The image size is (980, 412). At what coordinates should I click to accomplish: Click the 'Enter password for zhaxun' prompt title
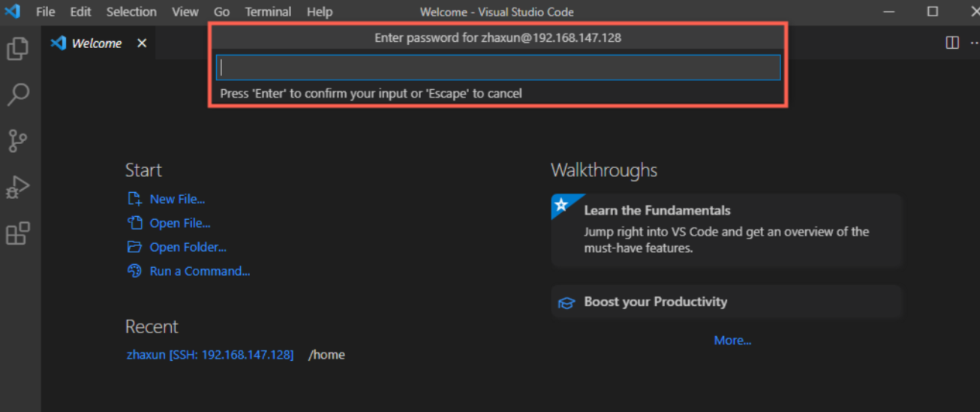(x=498, y=38)
